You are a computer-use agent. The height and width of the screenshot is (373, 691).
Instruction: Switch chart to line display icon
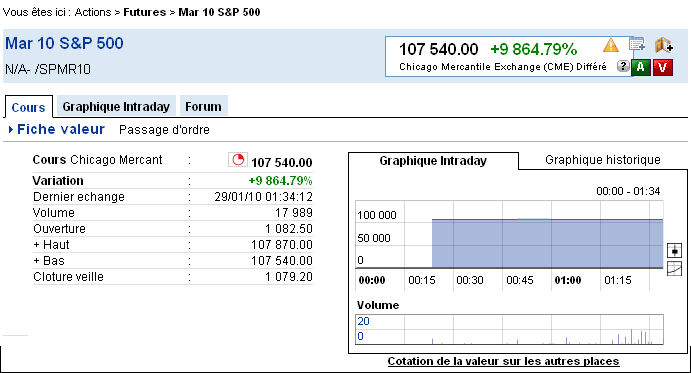coord(675,269)
